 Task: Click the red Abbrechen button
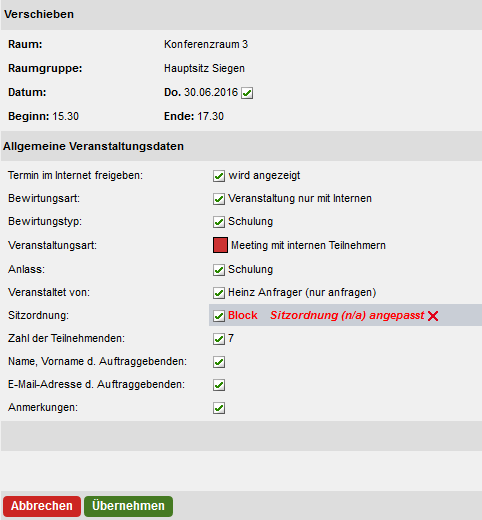(42, 506)
